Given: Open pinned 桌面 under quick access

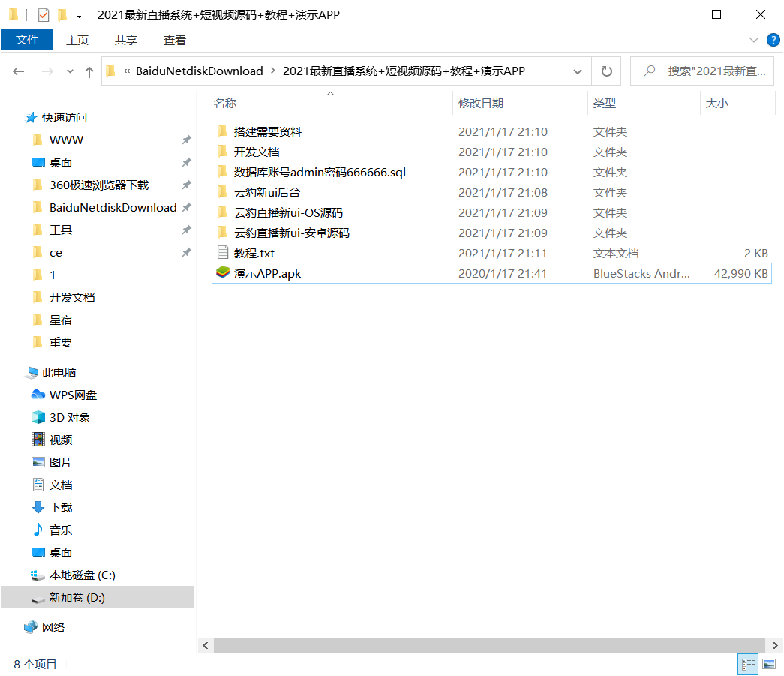Looking at the screenshot, I should [x=61, y=163].
